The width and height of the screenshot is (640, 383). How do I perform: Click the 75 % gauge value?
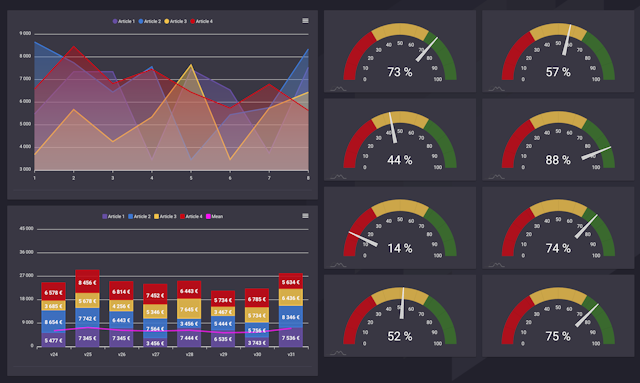click(x=558, y=336)
